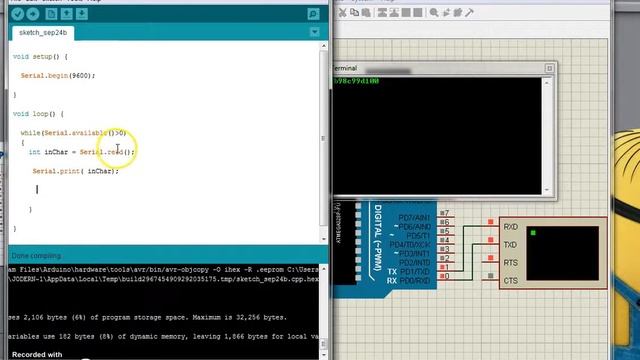The height and width of the screenshot is (360, 640).
Task: Create a new sketch with the New icon
Action: click(x=51, y=14)
